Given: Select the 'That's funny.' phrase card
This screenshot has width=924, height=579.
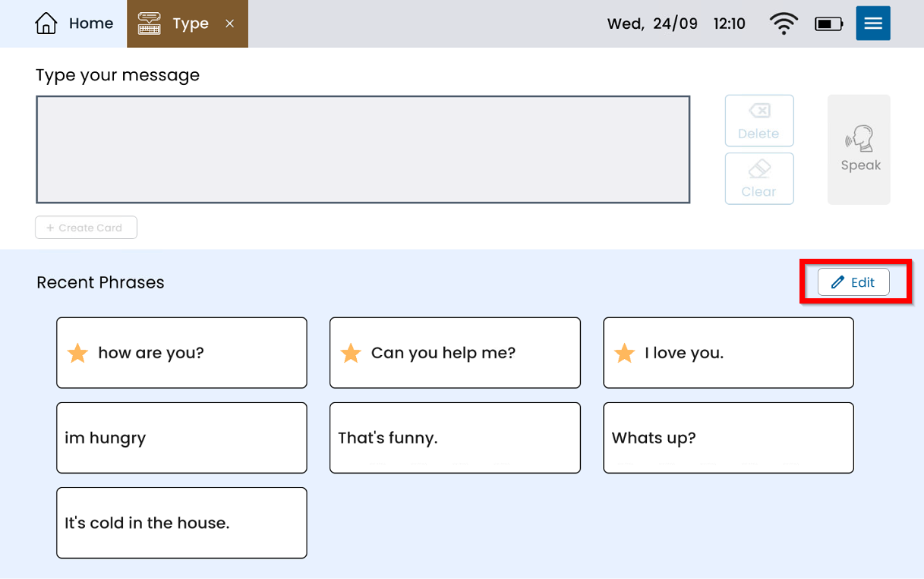Looking at the screenshot, I should click(455, 438).
